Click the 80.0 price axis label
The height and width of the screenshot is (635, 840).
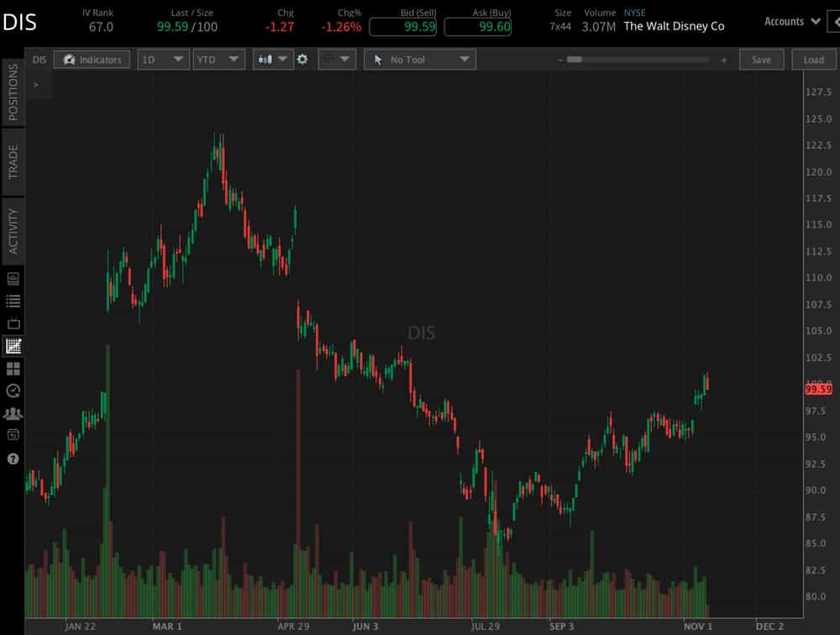[816, 596]
